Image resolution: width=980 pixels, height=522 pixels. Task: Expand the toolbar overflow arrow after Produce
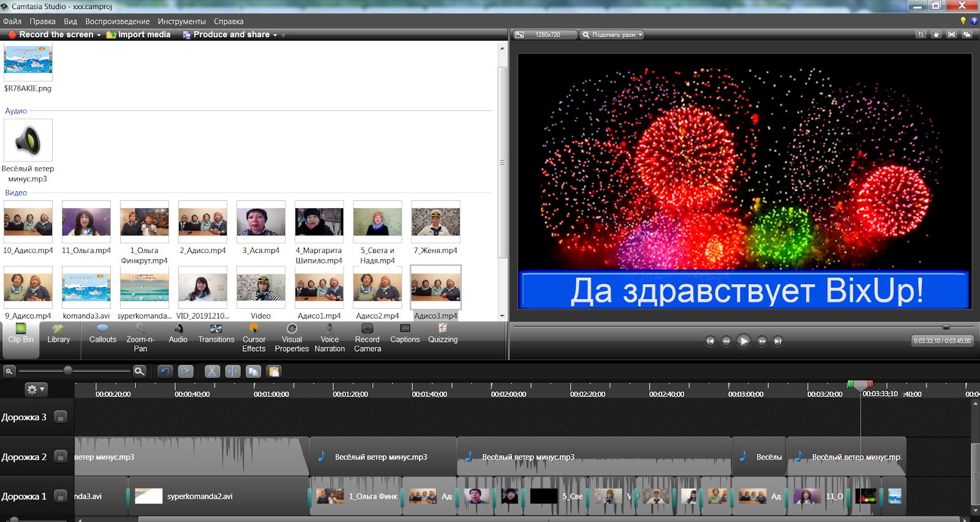(283, 35)
